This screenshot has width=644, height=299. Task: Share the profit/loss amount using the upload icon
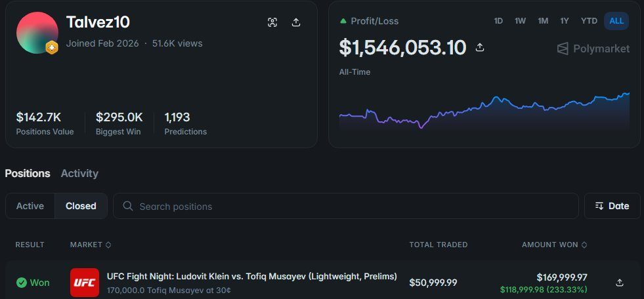pyautogui.click(x=479, y=48)
